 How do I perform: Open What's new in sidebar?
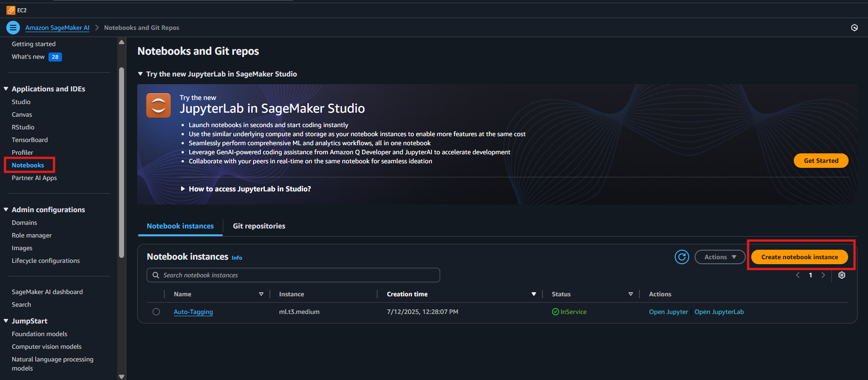28,57
